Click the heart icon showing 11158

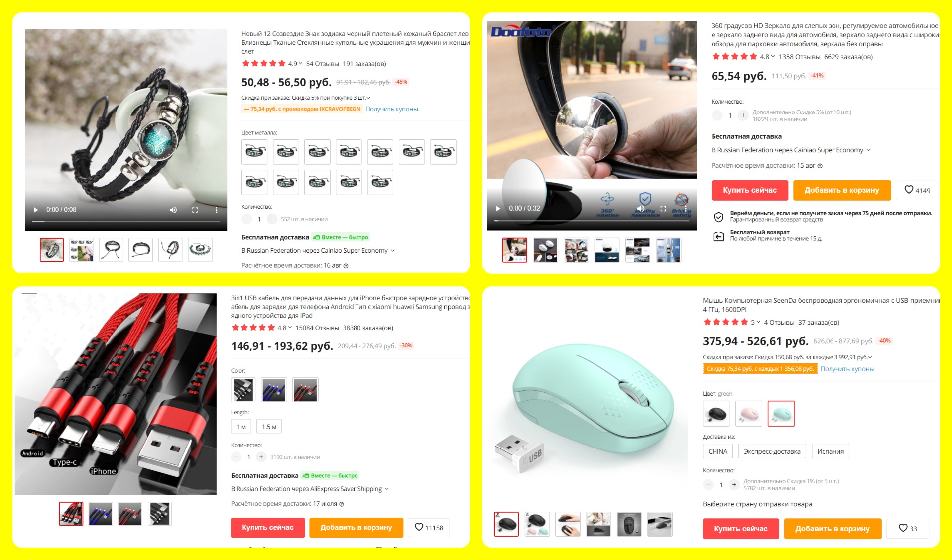click(429, 528)
